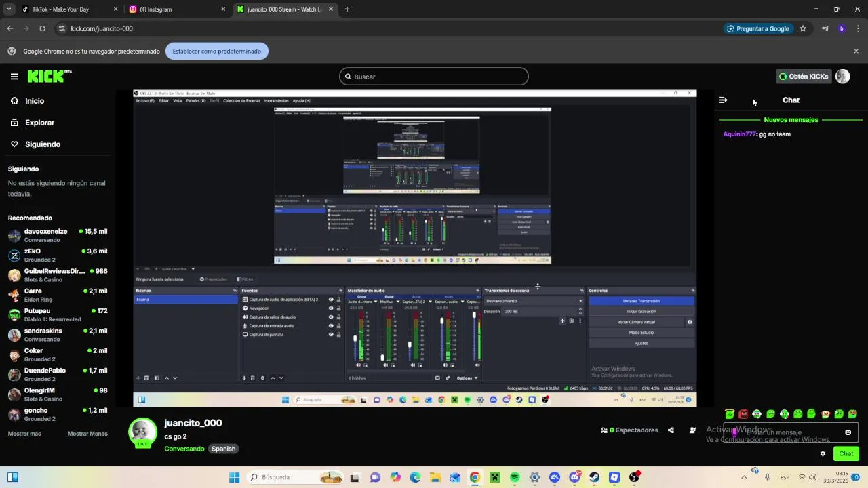Screen dimensions: 868x488
Task: Click the share icon under the stream
Action: point(671,430)
